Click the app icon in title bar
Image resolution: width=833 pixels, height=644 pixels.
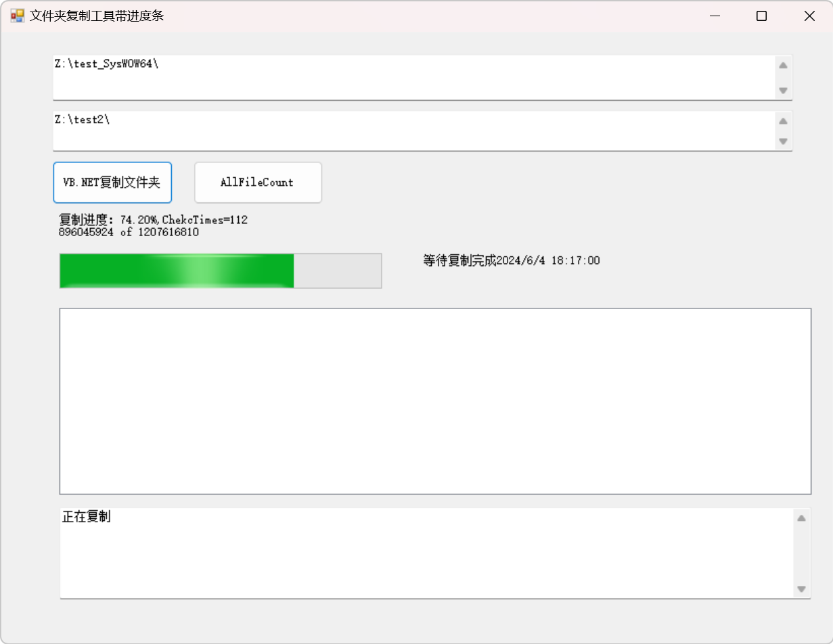pos(17,16)
